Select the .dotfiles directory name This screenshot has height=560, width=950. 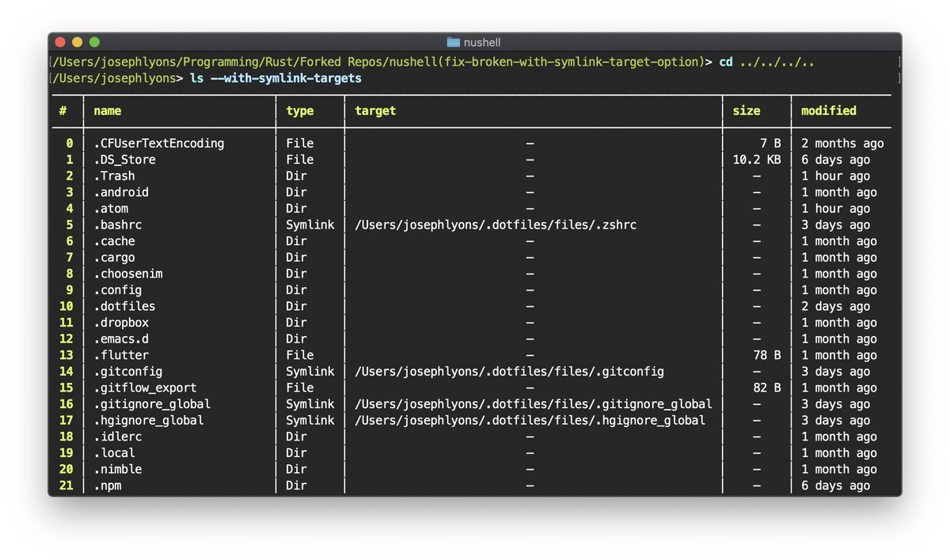pyautogui.click(x=124, y=306)
